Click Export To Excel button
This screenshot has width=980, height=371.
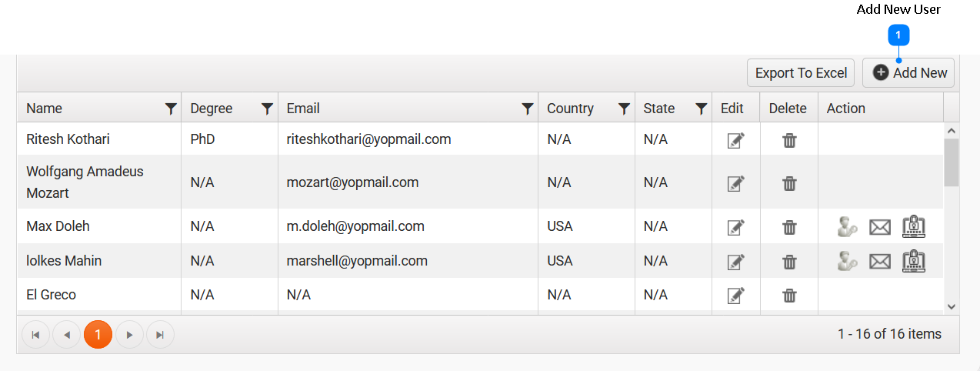[x=801, y=73]
